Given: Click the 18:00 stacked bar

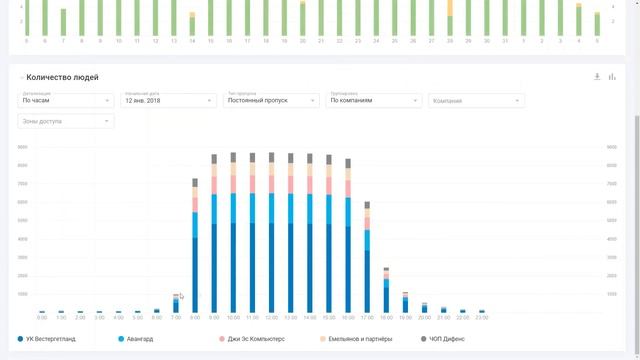Looking at the screenshot, I should click(387, 290).
